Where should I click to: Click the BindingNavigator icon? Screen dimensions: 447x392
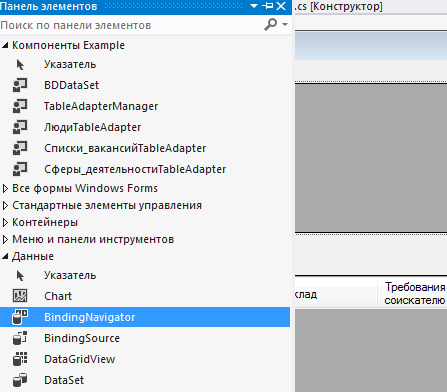20,317
